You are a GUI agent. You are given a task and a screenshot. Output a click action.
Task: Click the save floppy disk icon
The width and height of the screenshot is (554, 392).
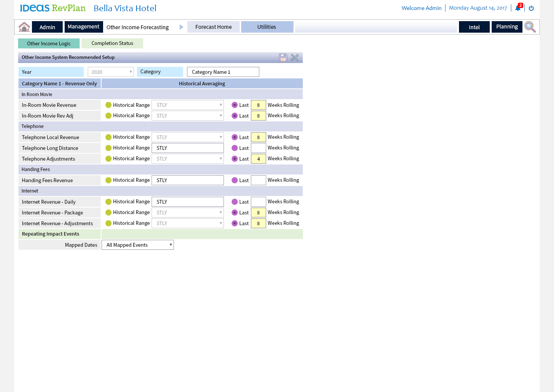click(x=283, y=58)
